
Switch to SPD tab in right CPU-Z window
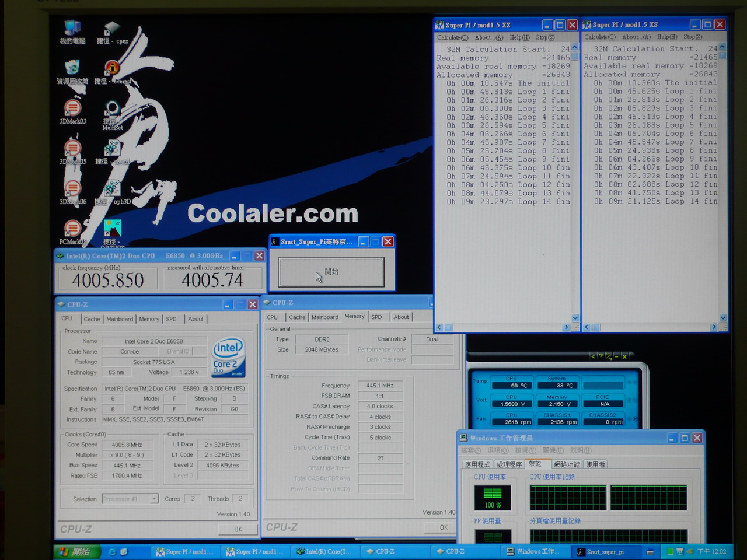point(376,317)
